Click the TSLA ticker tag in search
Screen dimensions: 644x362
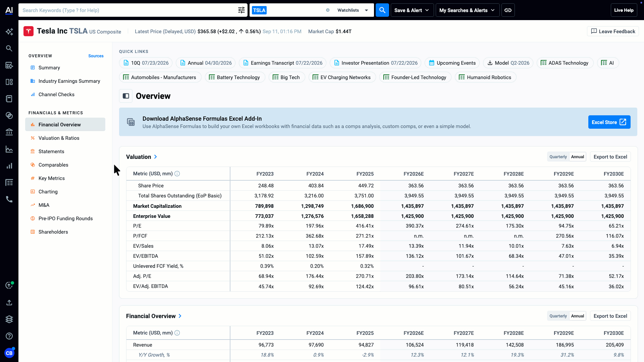tap(259, 10)
